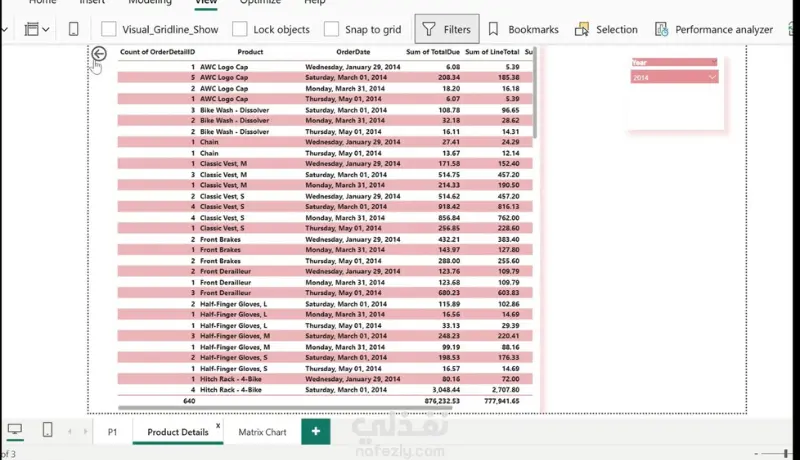Screen dimensions: 800x460
Task: Click the Selection pane icon
Action: pyautogui.click(x=582, y=30)
